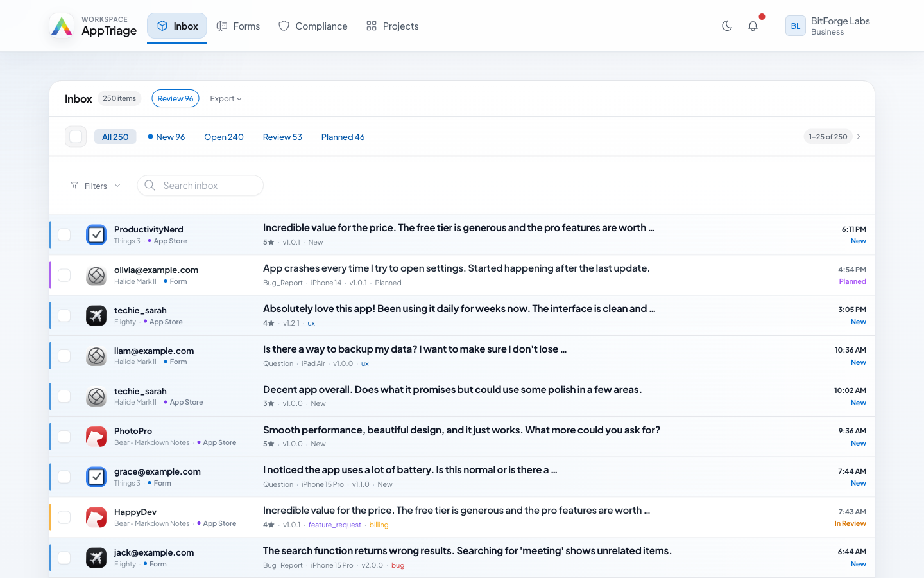This screenshot has width=924, height=578.
Task: Click the Forms clipboard icon in the navbar
Action: pyautogui.click(x=221, y=26)
